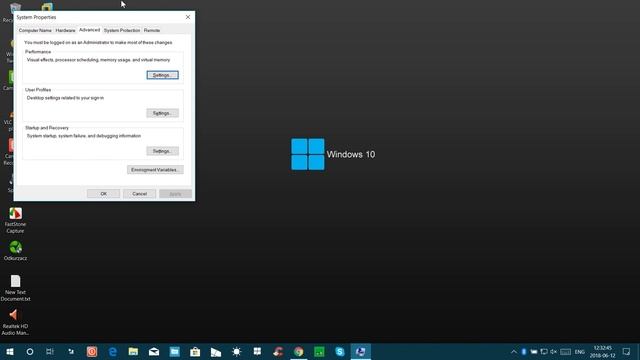Screen dimensions: 640x360
Task: Open the red circle app in taskbar
Action: 92,351
